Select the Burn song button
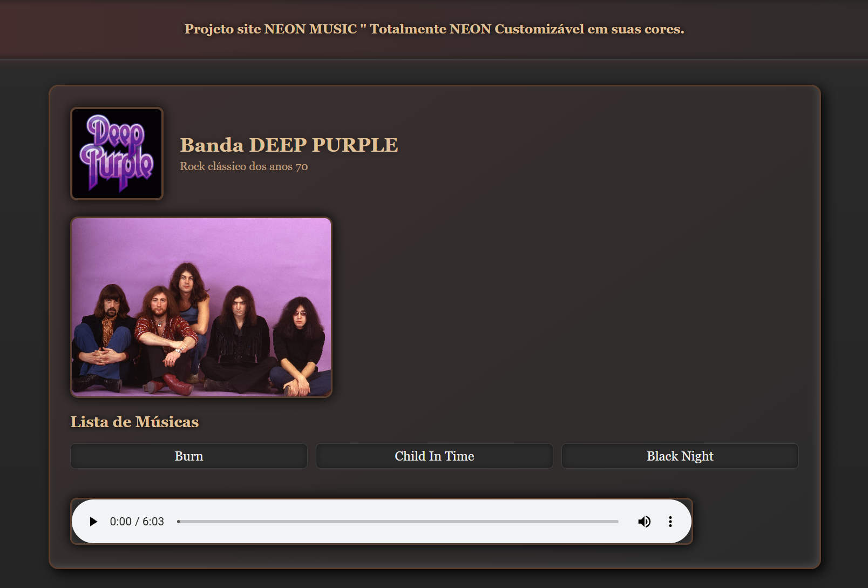Image resolution: width=868 pixels, height=588 pixels. coord(189,456)
